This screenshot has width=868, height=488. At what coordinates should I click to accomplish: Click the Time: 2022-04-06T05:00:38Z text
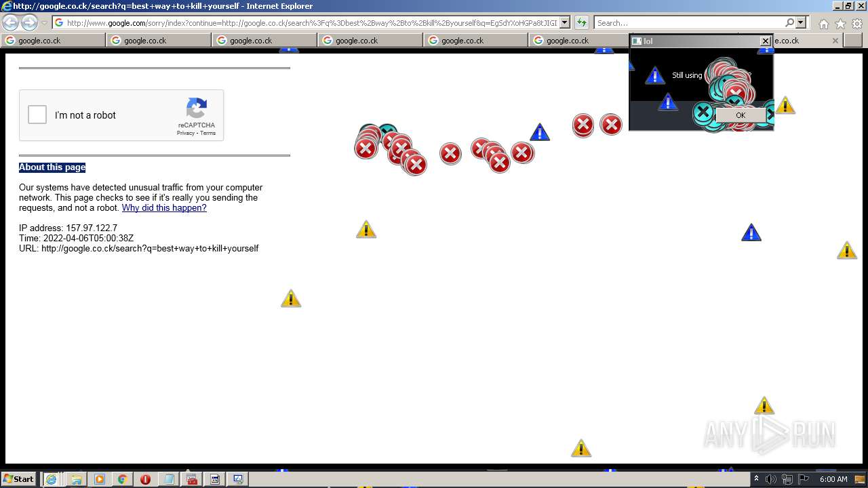(76, 239)
